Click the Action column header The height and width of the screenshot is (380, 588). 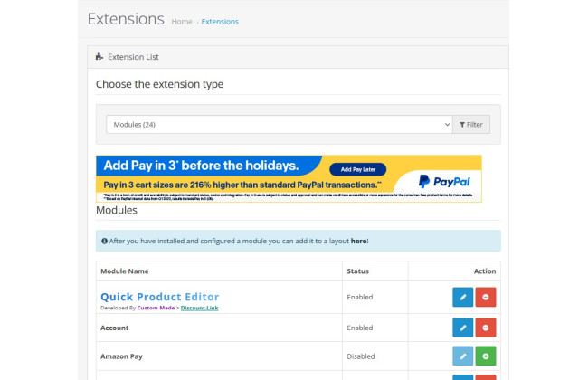(485, 271)
